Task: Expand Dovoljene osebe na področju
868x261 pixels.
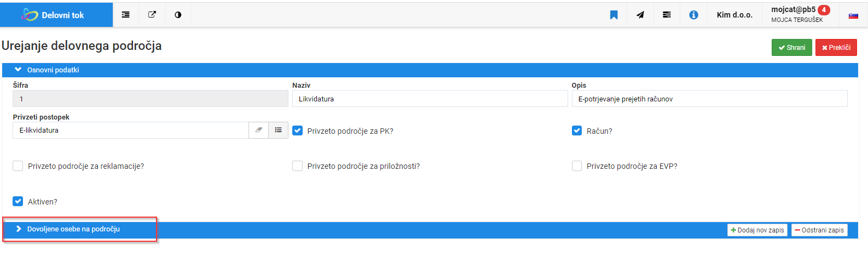Action: point(73,229)
